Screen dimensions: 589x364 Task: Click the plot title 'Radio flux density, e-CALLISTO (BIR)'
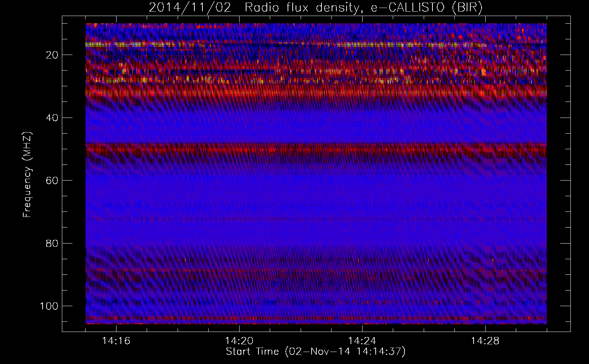(x=363, y=8)
